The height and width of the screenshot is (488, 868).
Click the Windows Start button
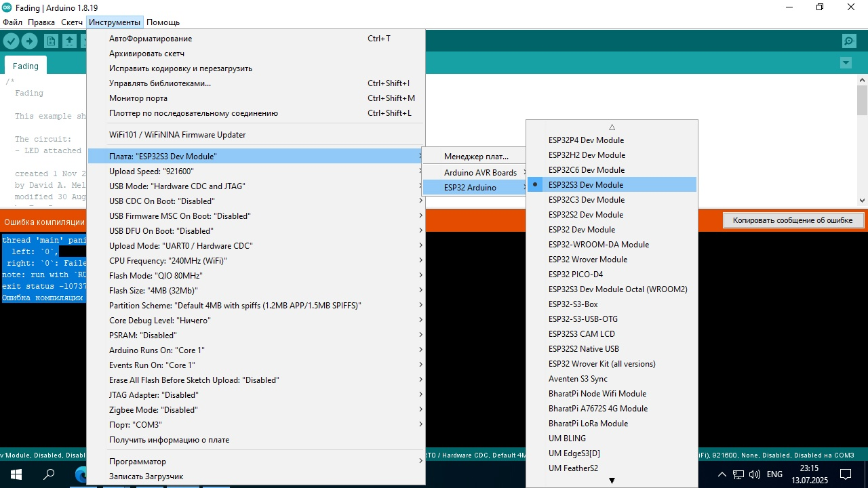16,474
